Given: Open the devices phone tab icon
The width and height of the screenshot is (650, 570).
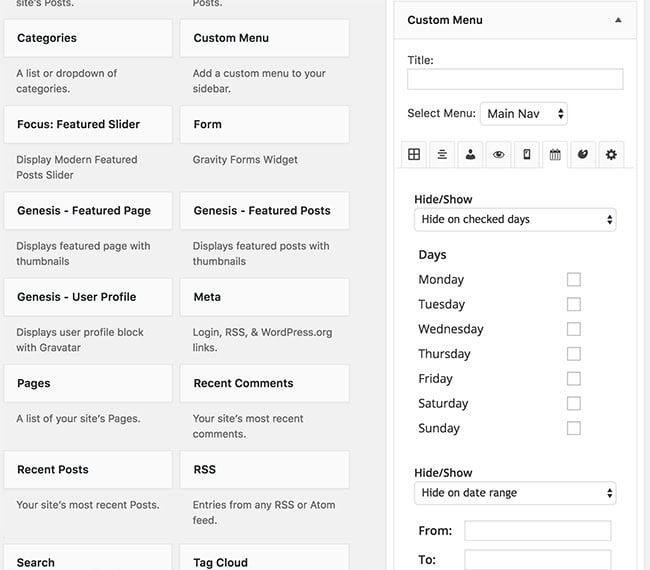Looking at the screenshot, I should (x=527, y=155).
